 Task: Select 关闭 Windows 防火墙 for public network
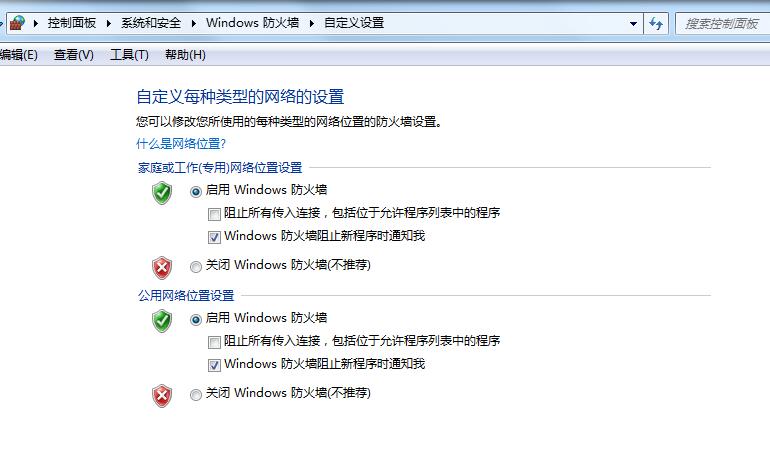[195, 395]
